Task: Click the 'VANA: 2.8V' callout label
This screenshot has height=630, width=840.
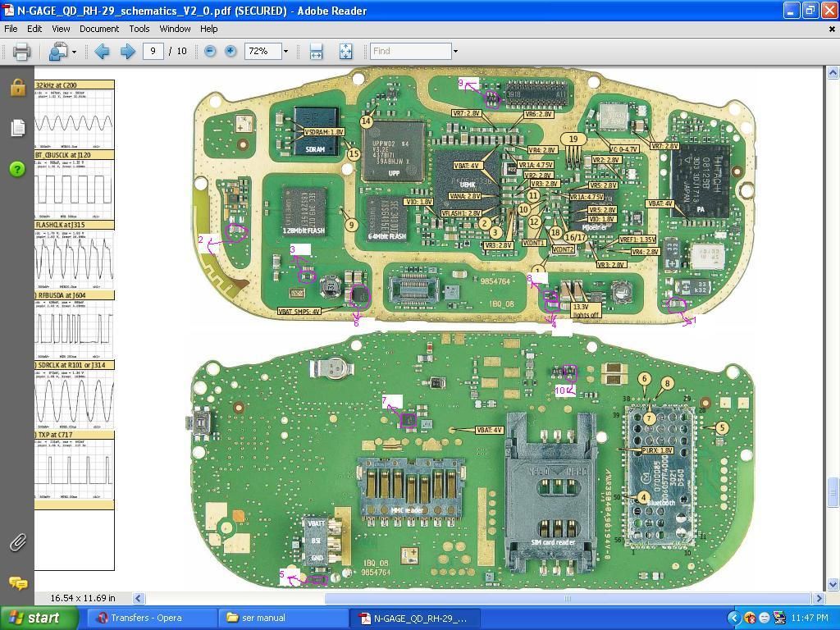Action: pyautogui.click(x=464, y=196)
